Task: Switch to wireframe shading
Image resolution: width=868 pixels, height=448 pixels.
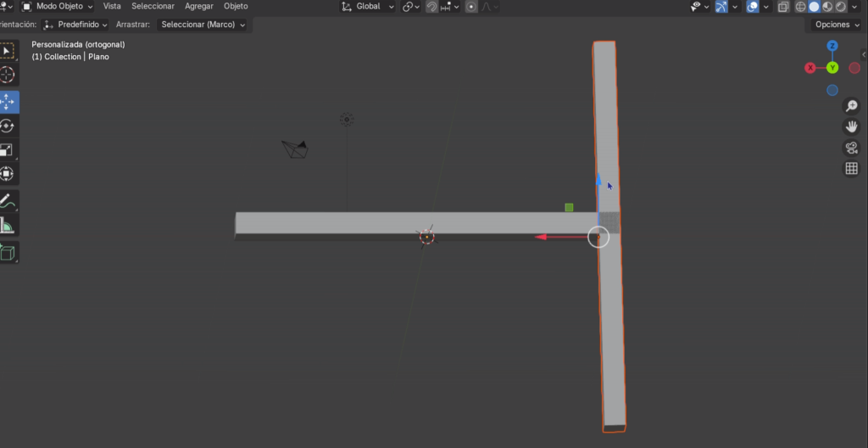Action: (x=800, y=7)
